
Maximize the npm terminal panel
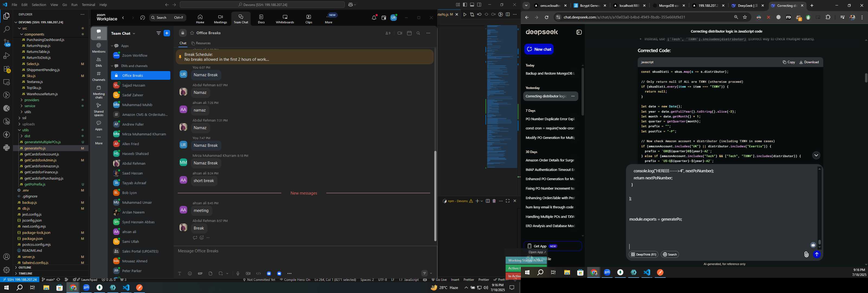[x=508, y=201]
